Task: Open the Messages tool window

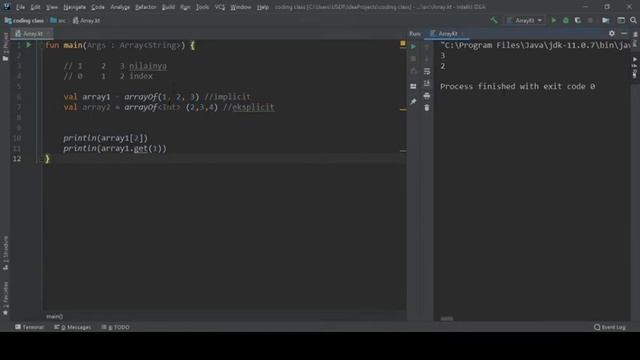Action: point(72,327)
